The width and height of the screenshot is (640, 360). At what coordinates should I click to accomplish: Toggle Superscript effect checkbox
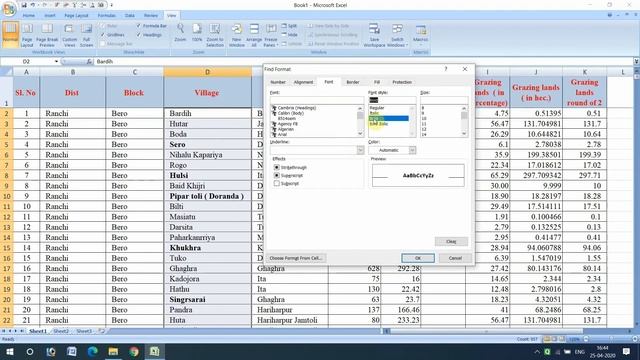pos(277,175)
